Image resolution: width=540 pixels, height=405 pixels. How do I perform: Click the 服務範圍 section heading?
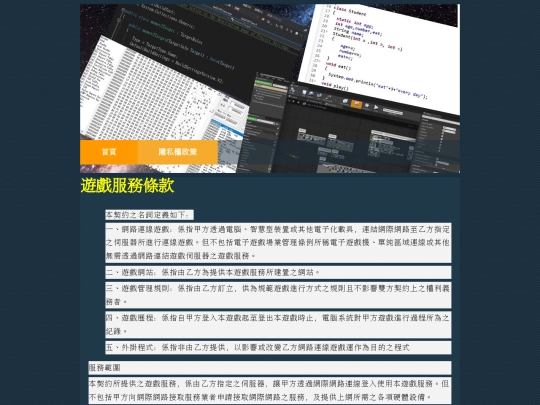tap(270, 368)
